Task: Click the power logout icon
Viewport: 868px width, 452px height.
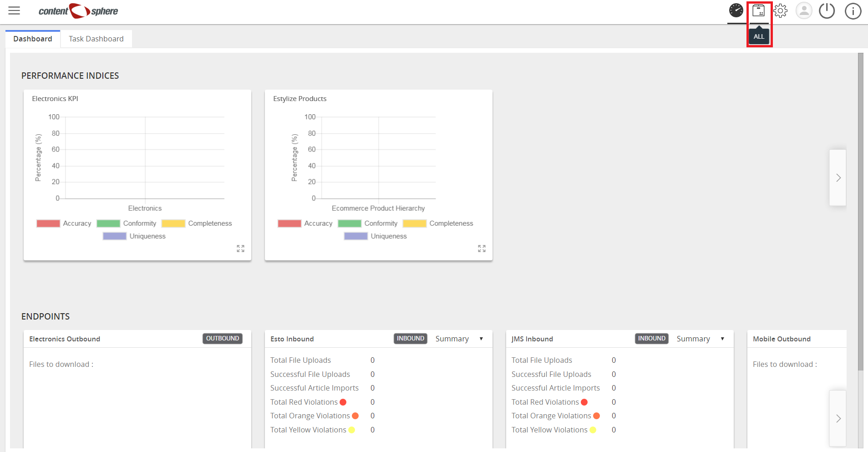Action: [x=827, y=10]
